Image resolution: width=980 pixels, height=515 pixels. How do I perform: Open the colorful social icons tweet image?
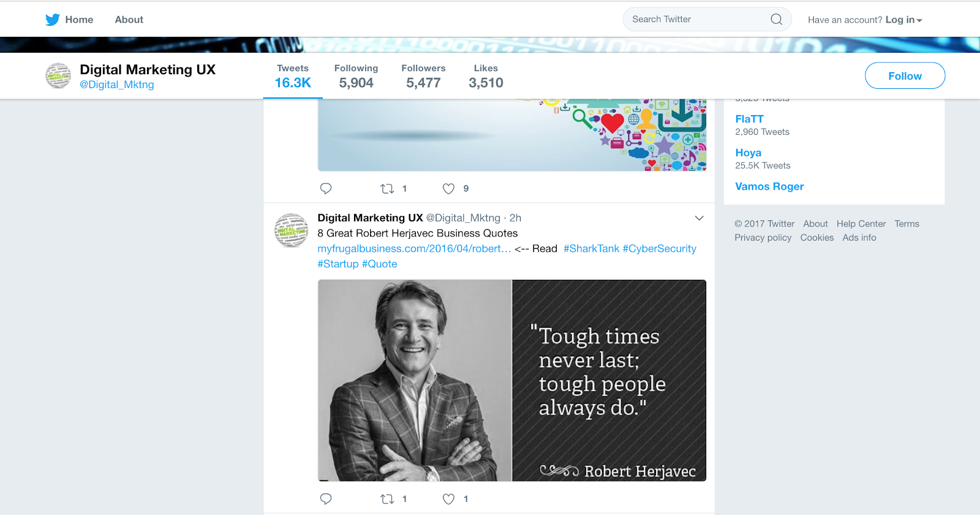point(512,135)
